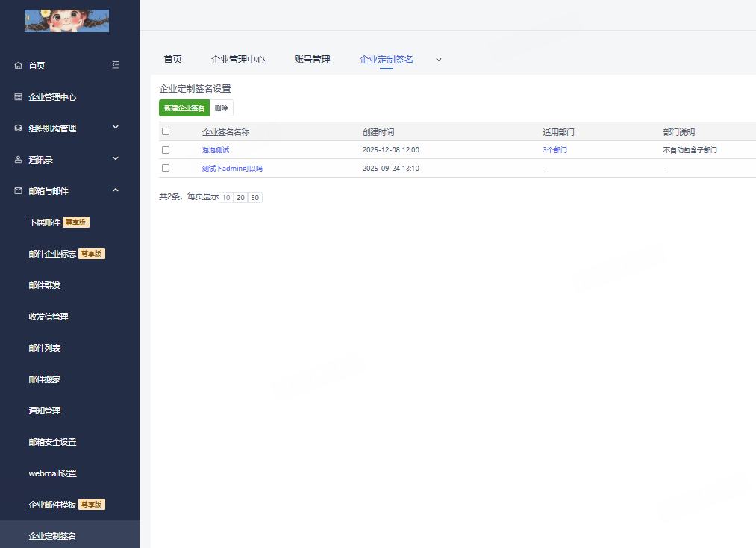
Task: Expand the 通讯录 menu chevron
Action: [x=116, y=159]
